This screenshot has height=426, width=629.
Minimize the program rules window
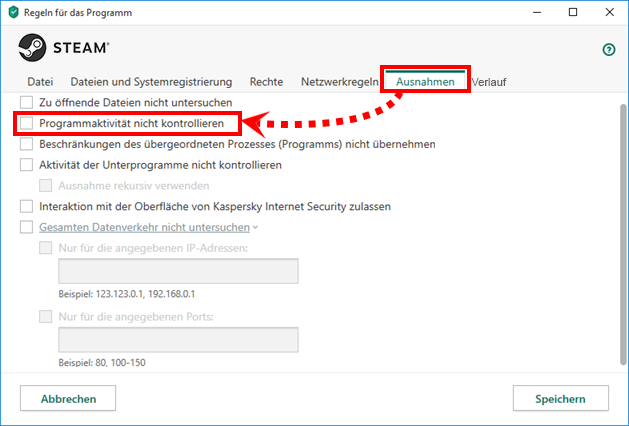point(537,12)
